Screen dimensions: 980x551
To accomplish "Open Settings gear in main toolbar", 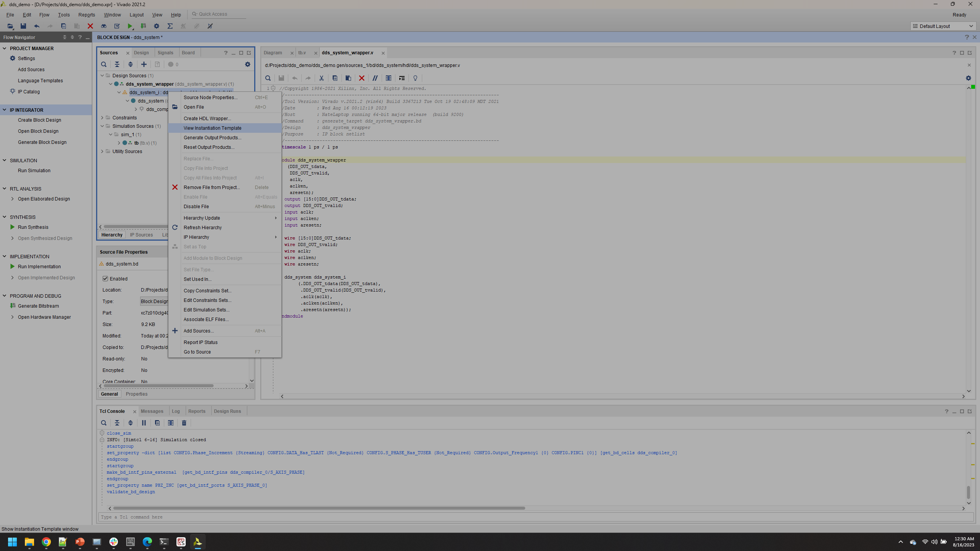I will pos(157,26).
